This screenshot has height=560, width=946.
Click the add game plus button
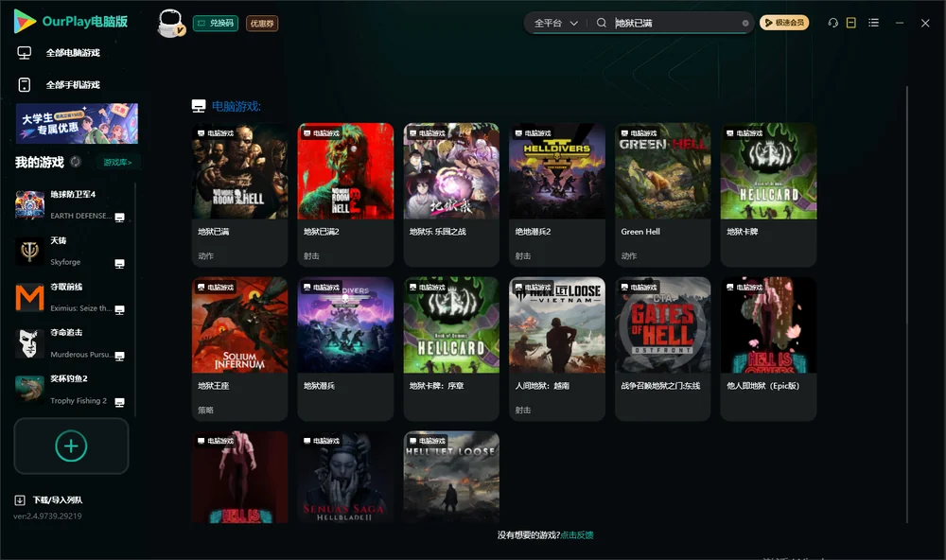point(71,446)
